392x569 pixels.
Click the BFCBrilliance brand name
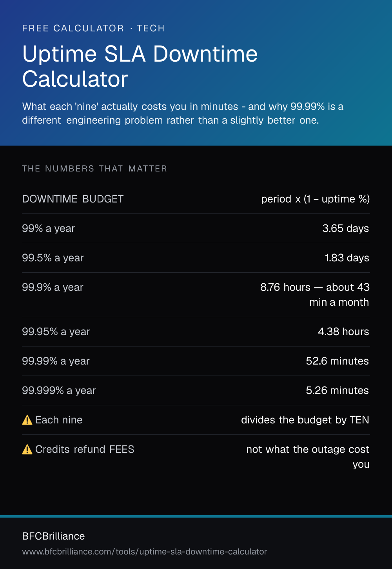[x=53, y=536]
